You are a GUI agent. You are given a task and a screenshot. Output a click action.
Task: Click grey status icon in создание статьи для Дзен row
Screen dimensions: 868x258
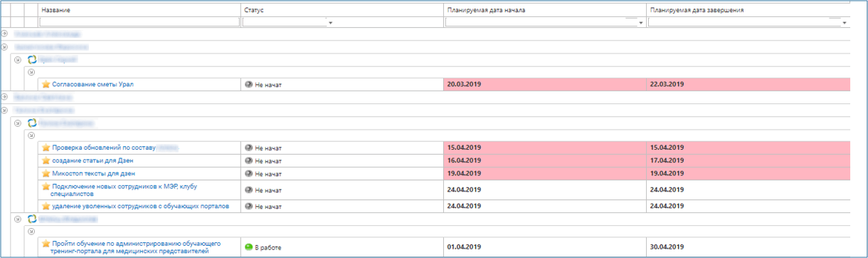[x=248, y=160]
